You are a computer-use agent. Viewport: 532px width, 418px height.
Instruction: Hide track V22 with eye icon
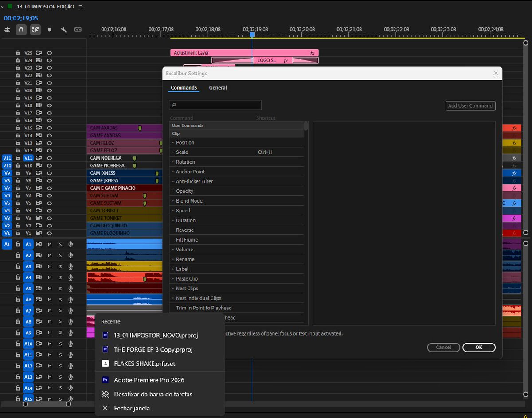[x=49, y=75]
